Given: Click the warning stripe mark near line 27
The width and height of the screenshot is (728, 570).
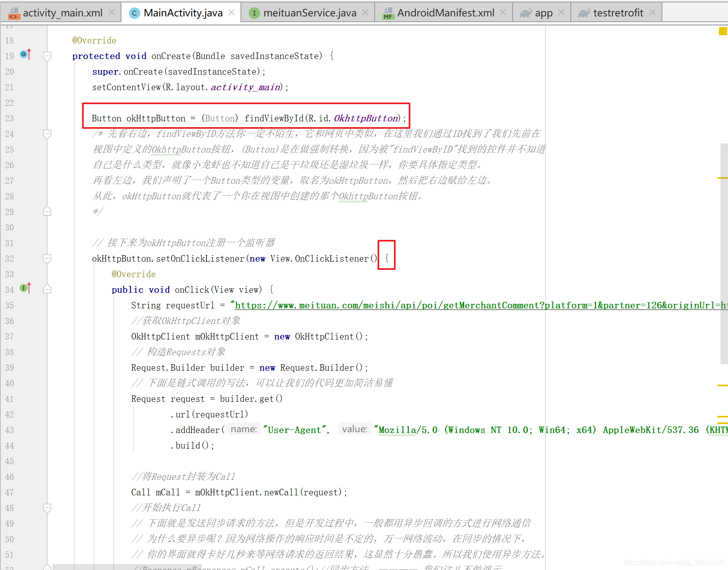Looking at the screenshot, I should 722,178.
